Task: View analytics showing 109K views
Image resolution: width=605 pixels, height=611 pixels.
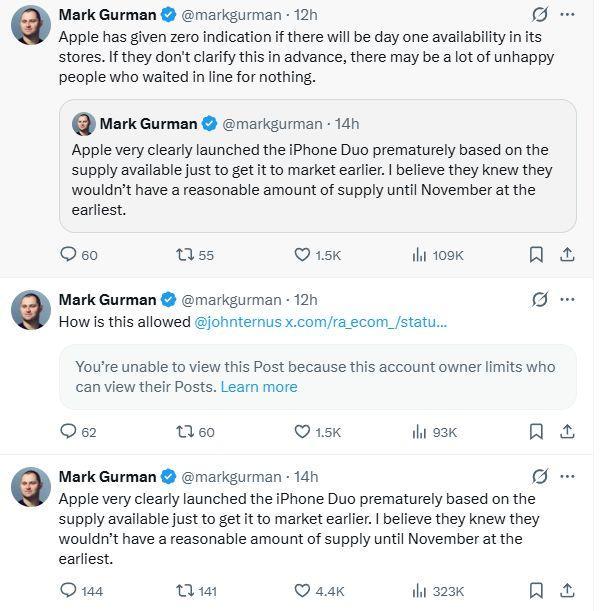Action: pos(438,255)
